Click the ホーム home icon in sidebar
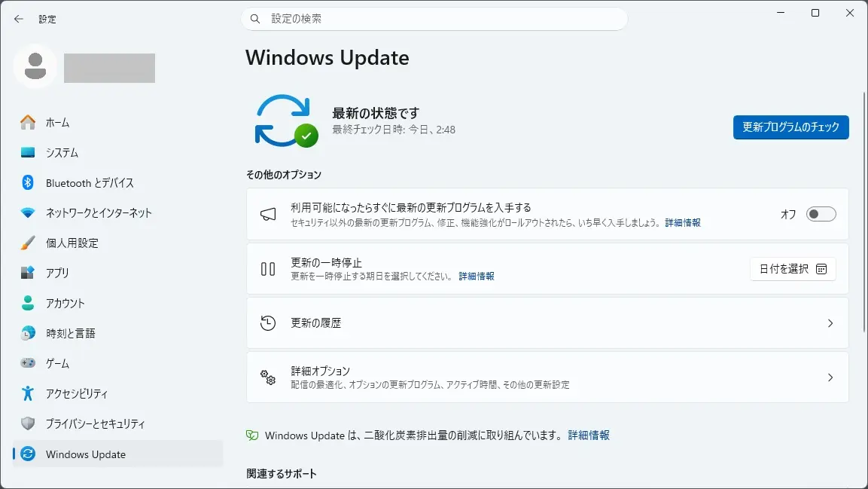868x489 pixels. click(x=28, y=122)
